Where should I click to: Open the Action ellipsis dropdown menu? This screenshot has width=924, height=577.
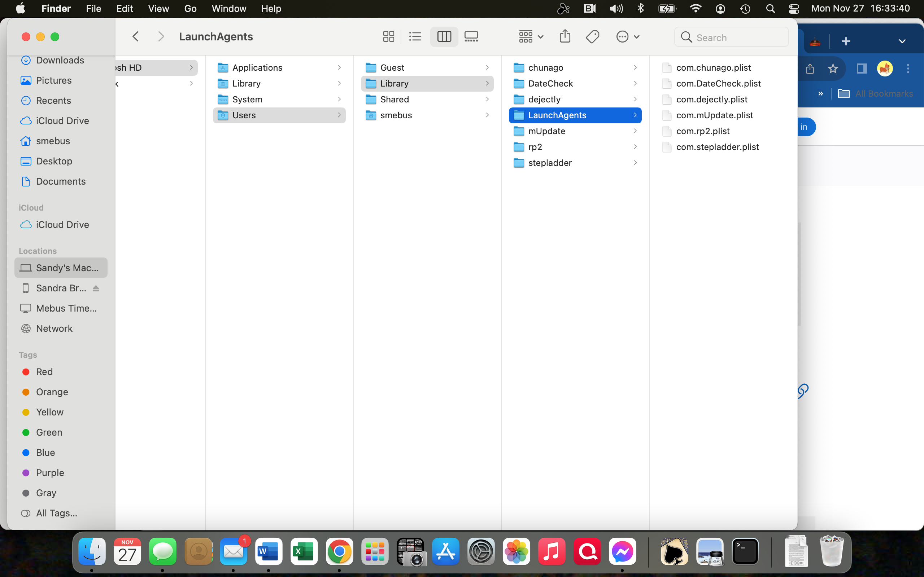click(628, 37)
